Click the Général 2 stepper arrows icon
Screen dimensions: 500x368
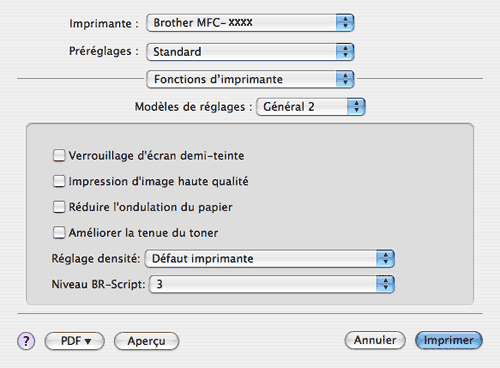pos(356,107)
